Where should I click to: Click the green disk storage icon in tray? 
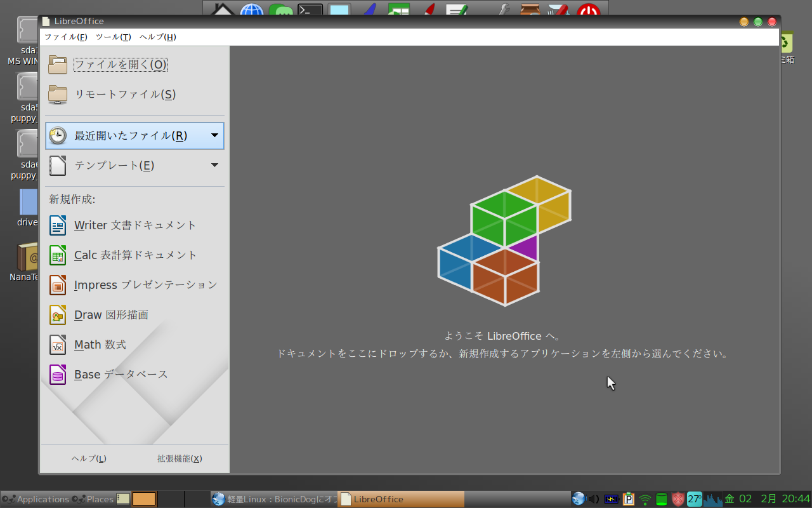coord(662,499)
